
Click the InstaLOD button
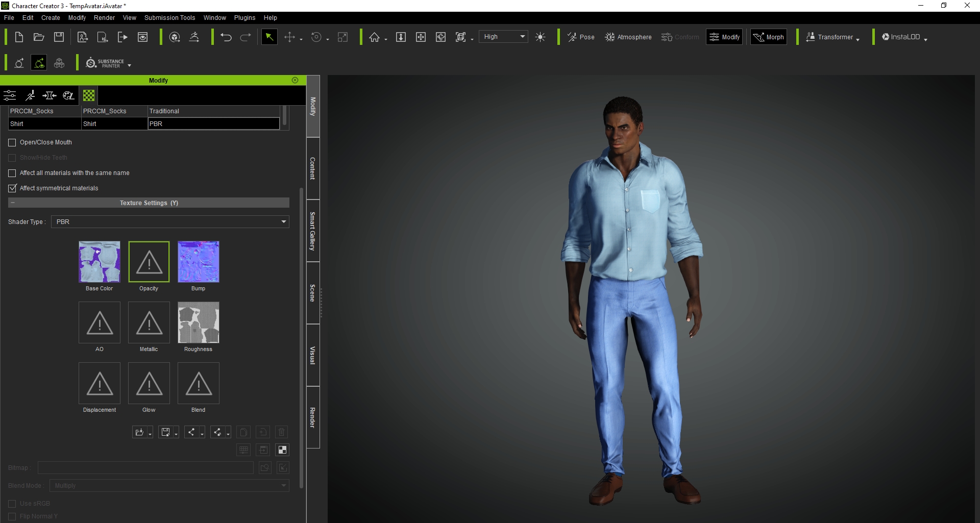[x=901, y=37]
